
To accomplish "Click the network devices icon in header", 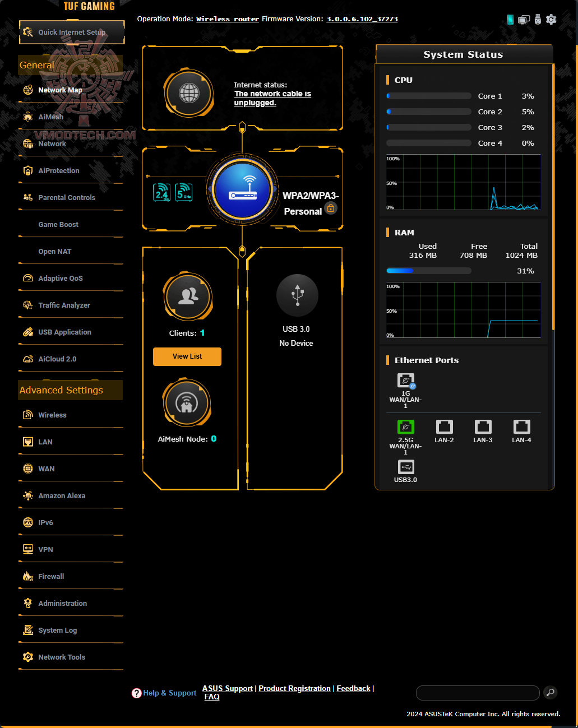I will click(x=524, y=20).
